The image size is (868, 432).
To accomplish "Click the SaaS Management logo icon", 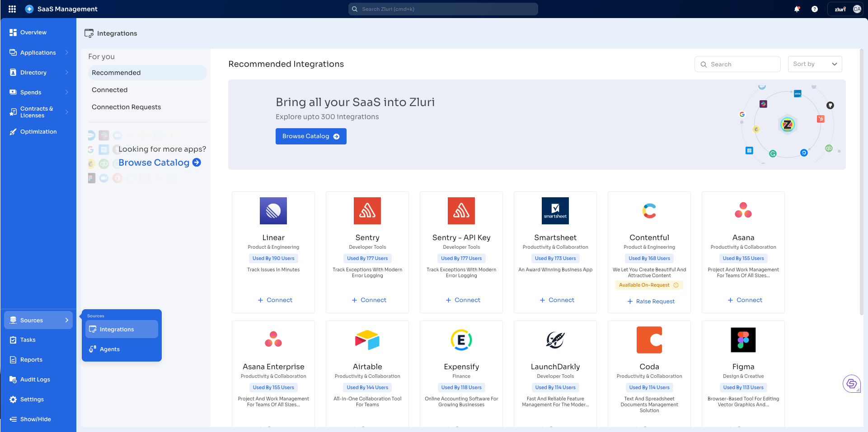I will pos(29,9).
